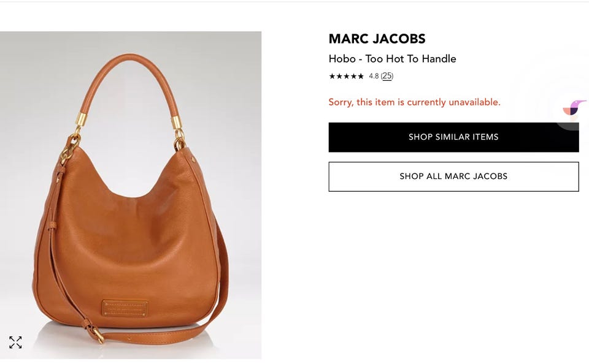
Task: Click the Hobo - Too Hot To Handle title
Action: coord(392,59)
